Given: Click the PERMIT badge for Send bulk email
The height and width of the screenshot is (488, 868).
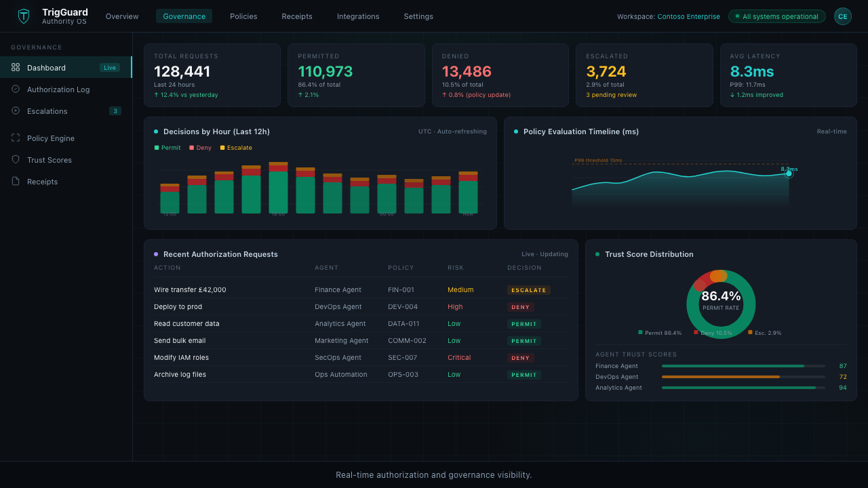Looking at the screenshot, I should (x=524, y=341).
